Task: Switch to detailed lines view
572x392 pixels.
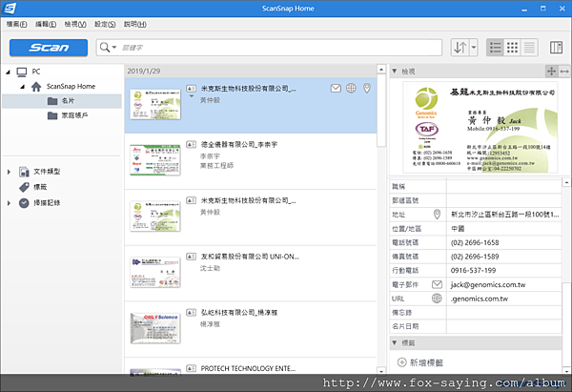Action: 529,48
